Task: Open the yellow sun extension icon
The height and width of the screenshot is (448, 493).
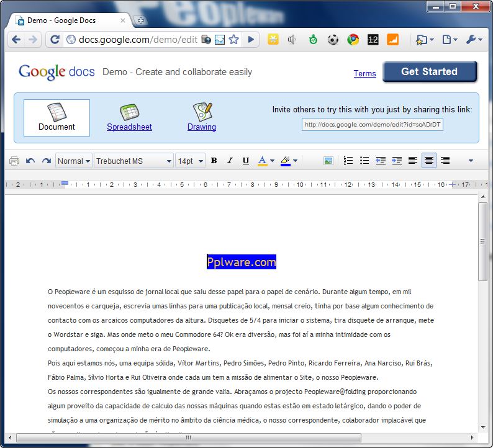Action: [273, 40]
